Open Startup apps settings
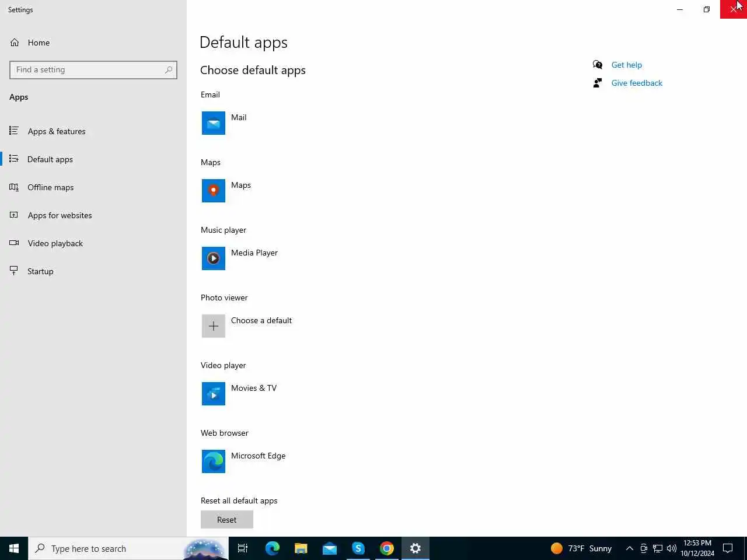 (93, 271)
